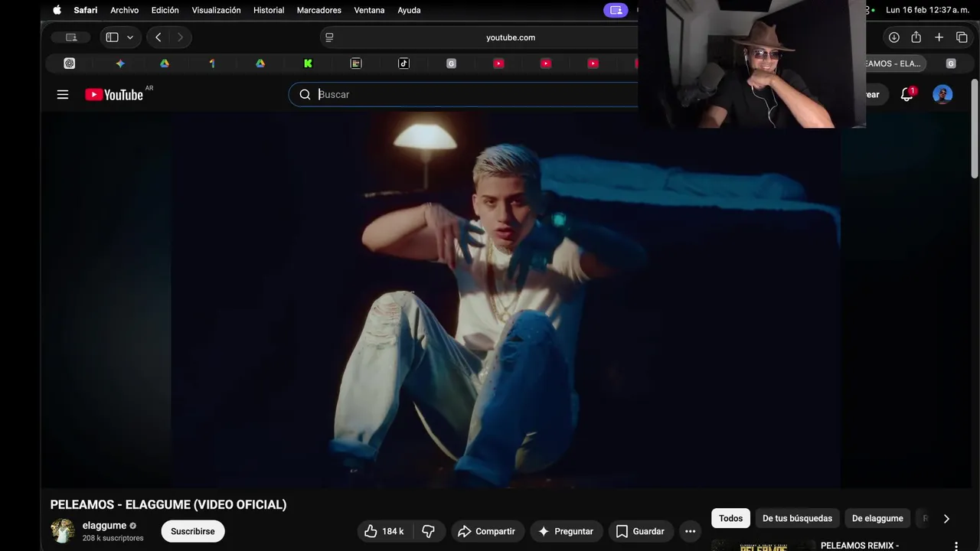The image size is (980, 551).
Task: Open elaggume channel avatar
Action: 63,530
